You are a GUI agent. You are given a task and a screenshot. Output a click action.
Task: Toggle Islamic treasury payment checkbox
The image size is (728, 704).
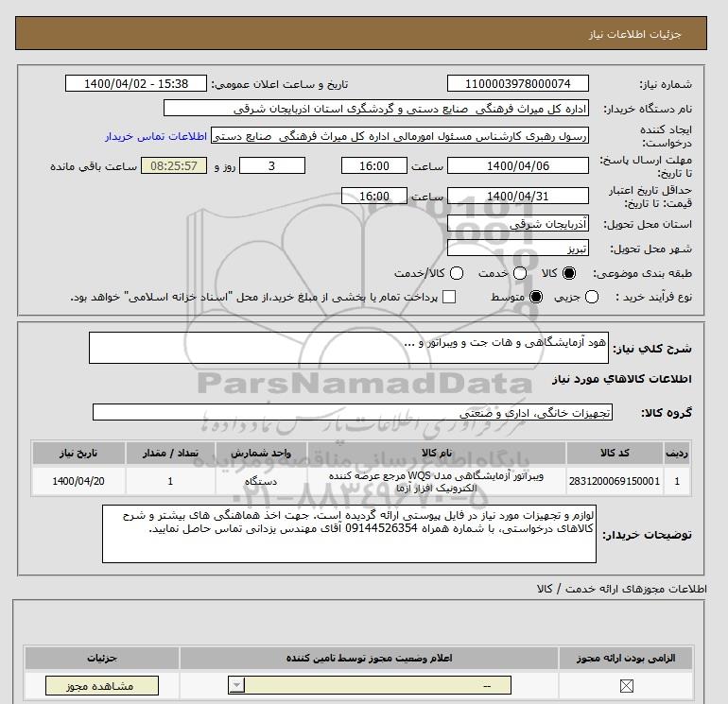[x=449, y=297]
